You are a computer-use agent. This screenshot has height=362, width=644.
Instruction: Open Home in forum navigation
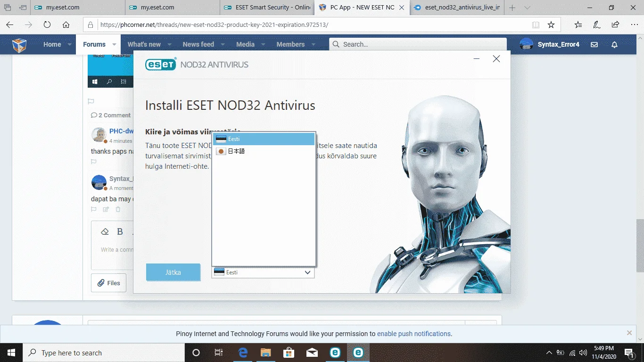(52, 44)
